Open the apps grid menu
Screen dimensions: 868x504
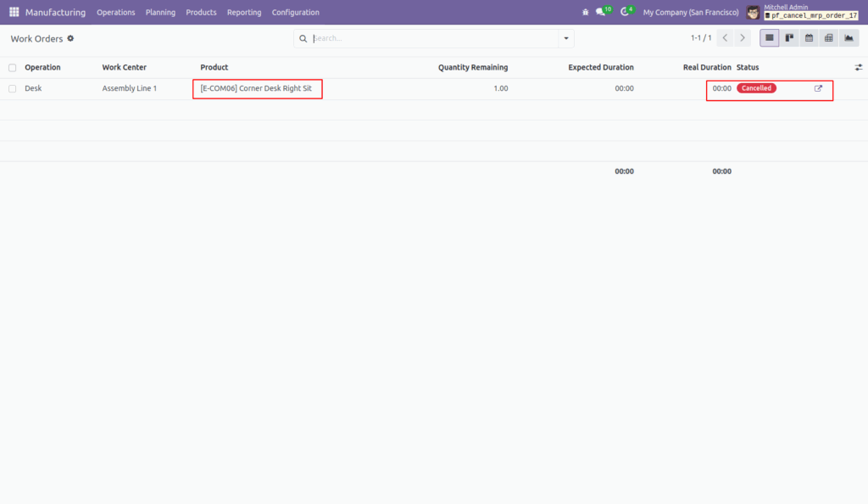[14, 11]
